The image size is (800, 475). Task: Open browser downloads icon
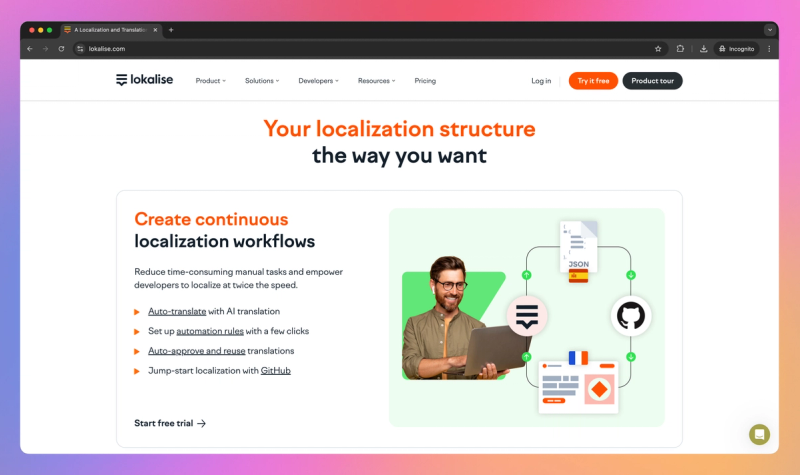click(x=703, y=49)
